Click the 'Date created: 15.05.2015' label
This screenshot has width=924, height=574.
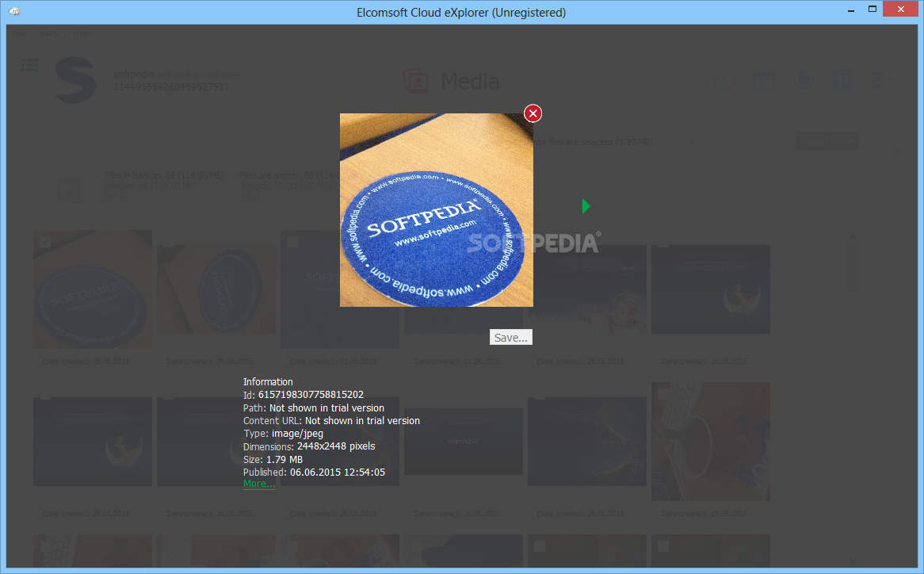pyautogui.click(x=704, y=514)
